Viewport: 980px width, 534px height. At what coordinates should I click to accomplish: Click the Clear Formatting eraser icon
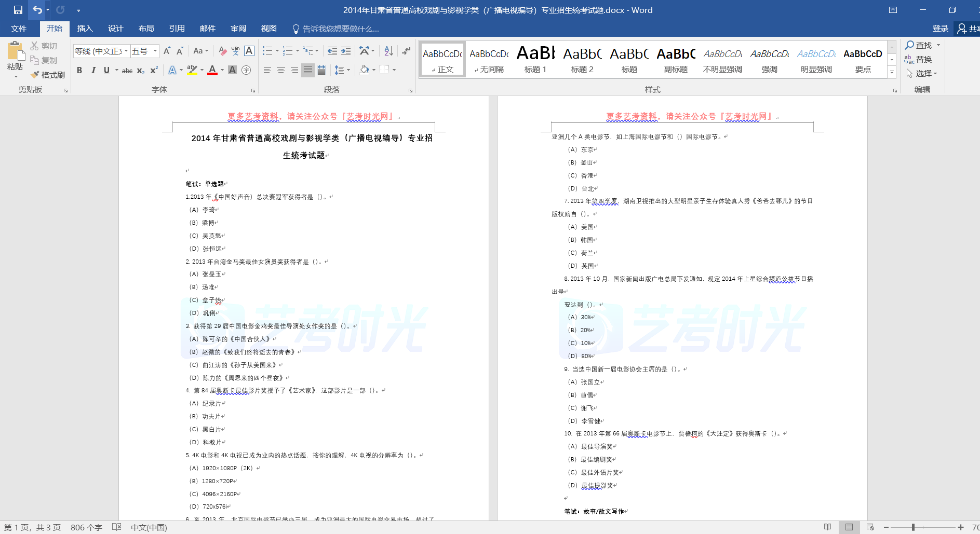click(222, 51)
